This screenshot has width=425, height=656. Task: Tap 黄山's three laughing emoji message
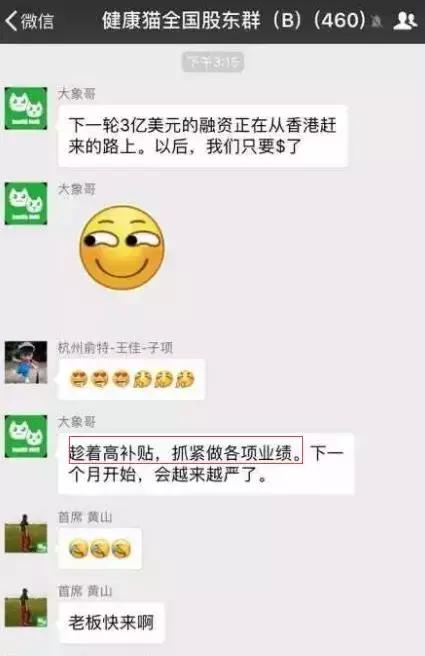100,548
